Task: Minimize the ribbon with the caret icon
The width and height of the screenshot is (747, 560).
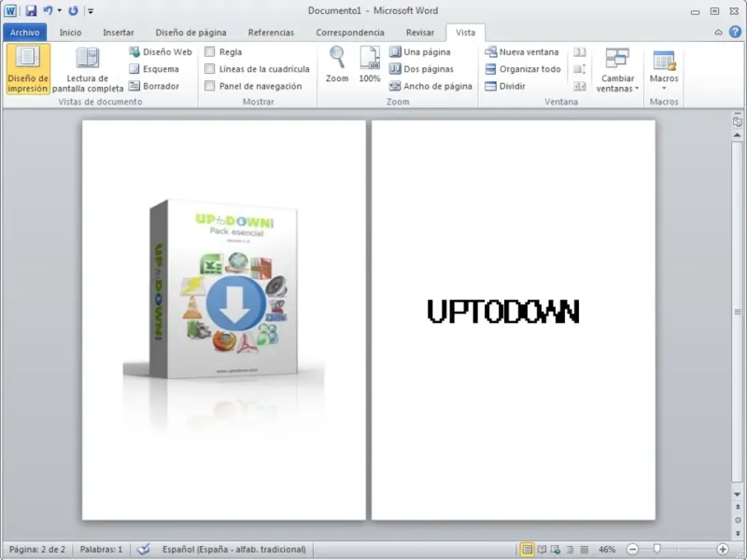Action: (x=718, y=33)
